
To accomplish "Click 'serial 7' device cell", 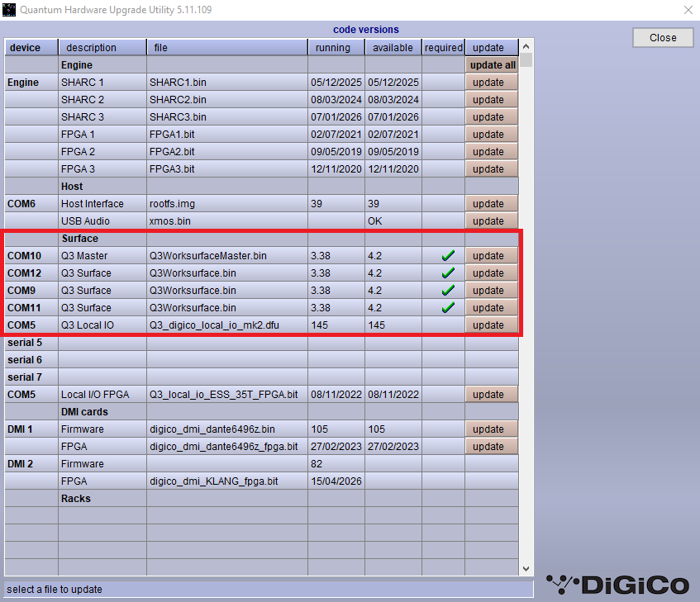I will click(31, 377).
